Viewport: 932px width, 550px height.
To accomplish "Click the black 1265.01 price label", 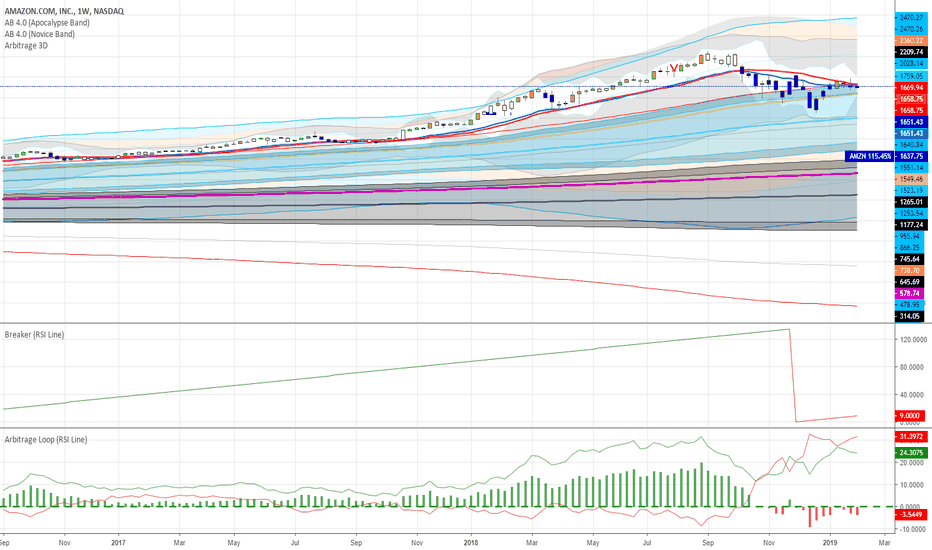I will (x=911, y=202).
